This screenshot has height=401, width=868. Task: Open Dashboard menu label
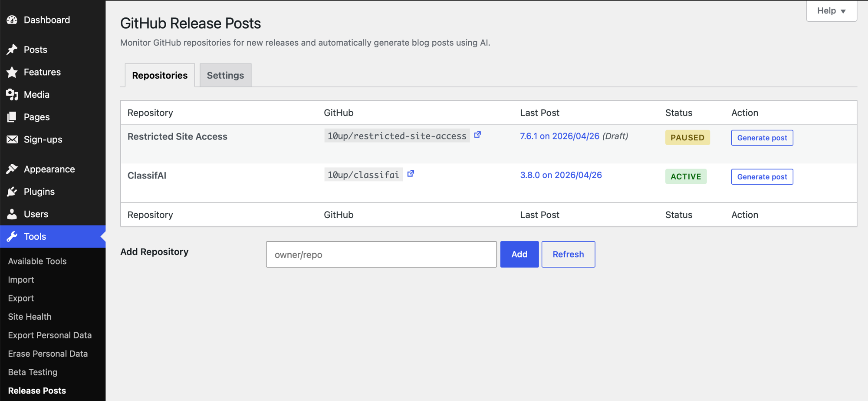(x=47, y=20)
